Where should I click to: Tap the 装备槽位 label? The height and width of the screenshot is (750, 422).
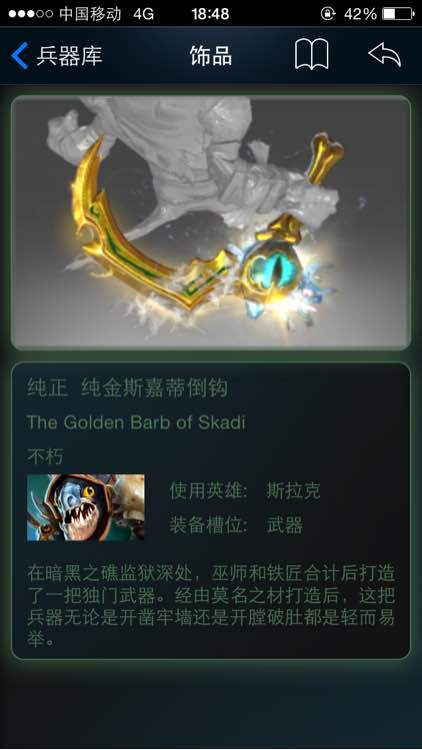pos(209,526)
